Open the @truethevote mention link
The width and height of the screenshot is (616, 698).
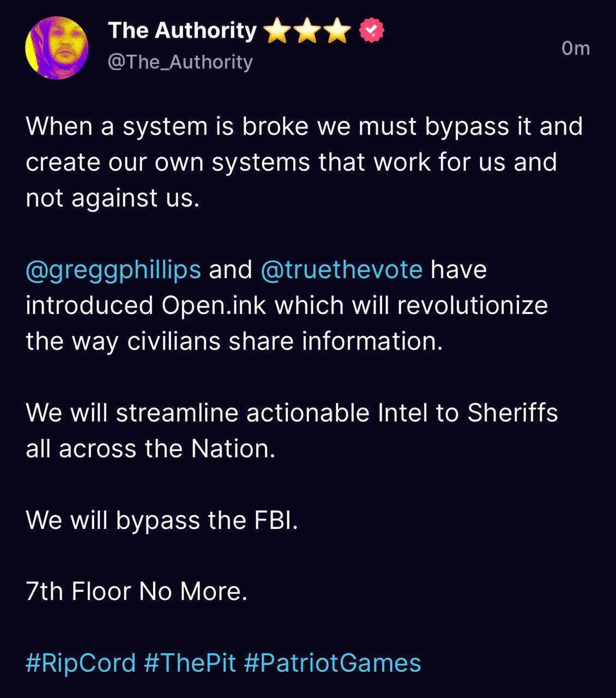point(342,270)
